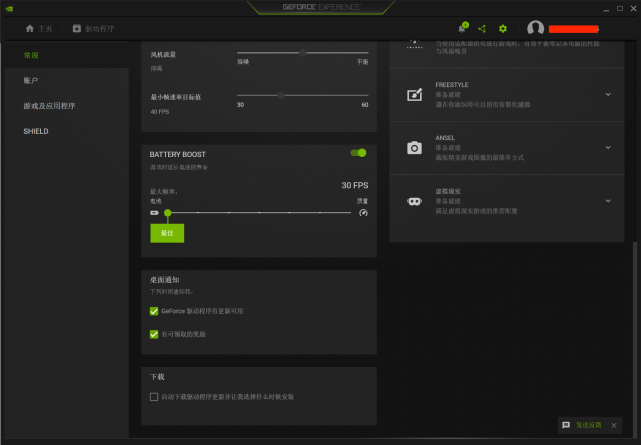Click the 最小帧速率目标值 slider handle
The height and width of the screenshot is (445, 641).
[281, 95]
